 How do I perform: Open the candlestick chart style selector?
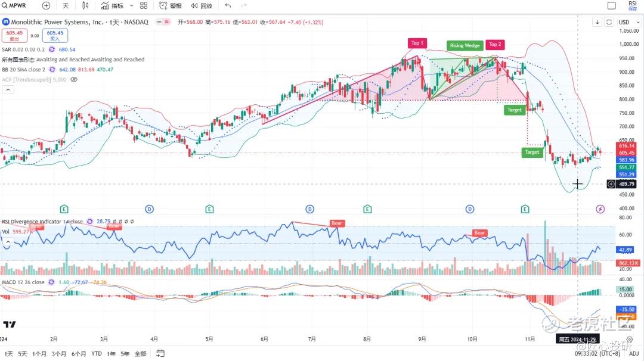coord(85,5)
